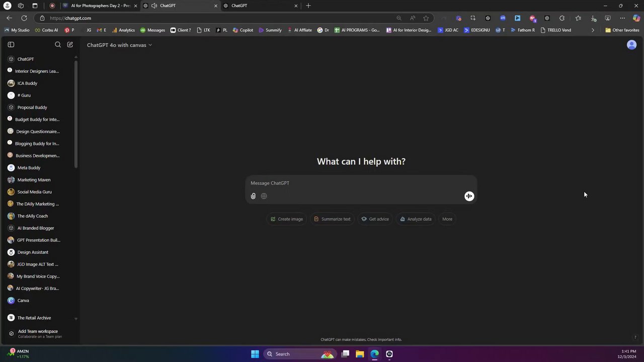
Task: Click the browser back arrow
Action: [9, 18]
